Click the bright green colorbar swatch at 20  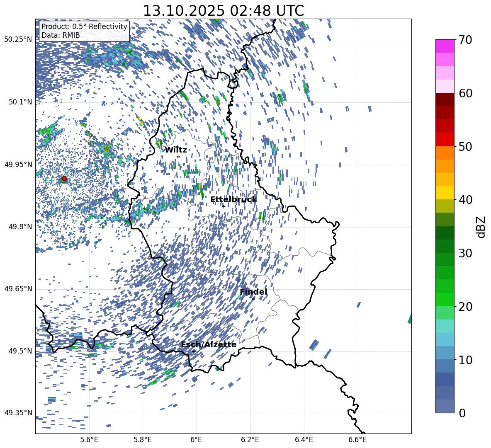445,299
